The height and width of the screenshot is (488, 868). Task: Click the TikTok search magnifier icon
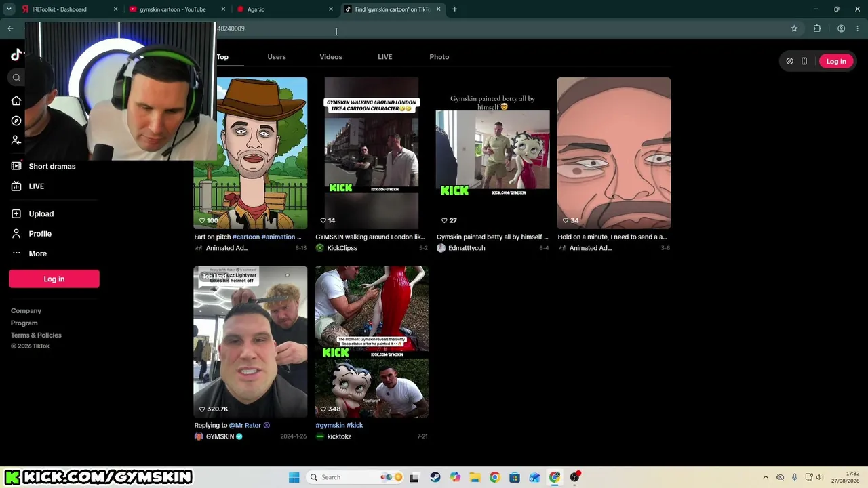16,77
